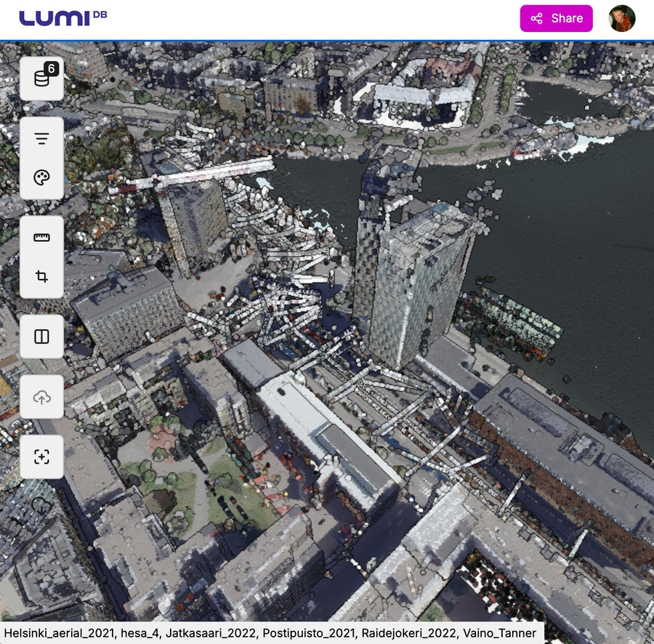Open the datasets database panel
Viewport: 654px width, 644px height.
tap(41, 79)
